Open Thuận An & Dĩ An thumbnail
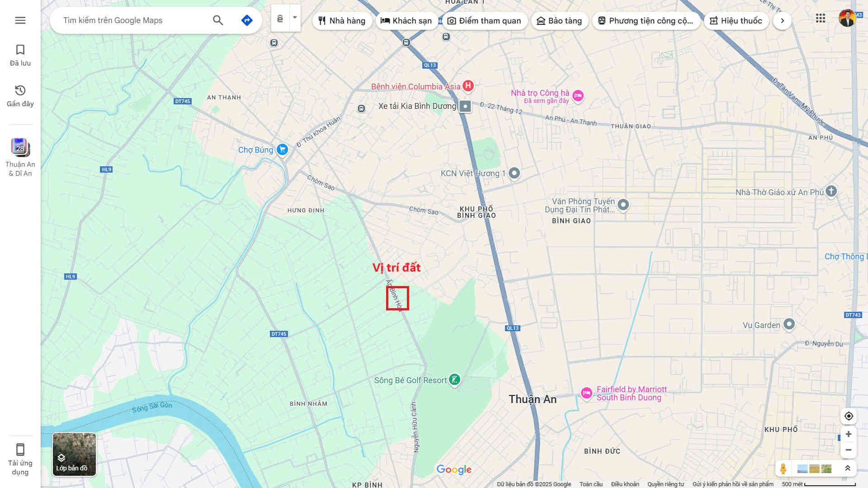This screenshot has width=868, height=488. click(x=20, y=148)
